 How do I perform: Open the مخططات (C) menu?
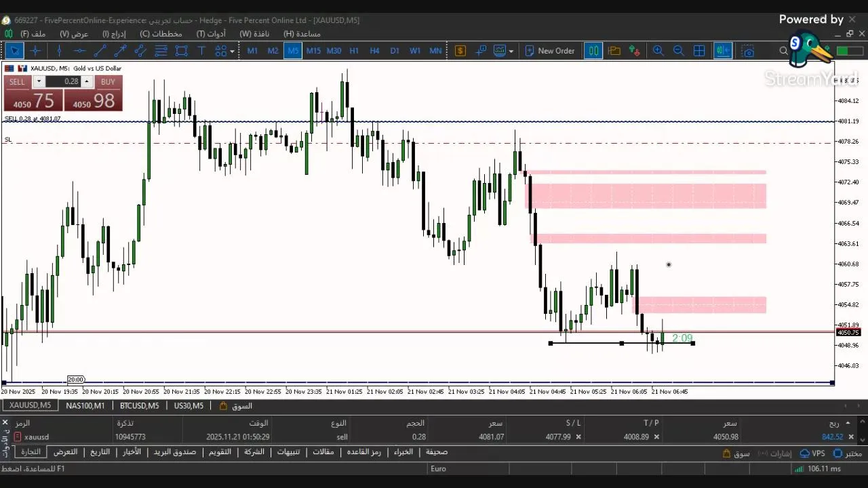161,33
